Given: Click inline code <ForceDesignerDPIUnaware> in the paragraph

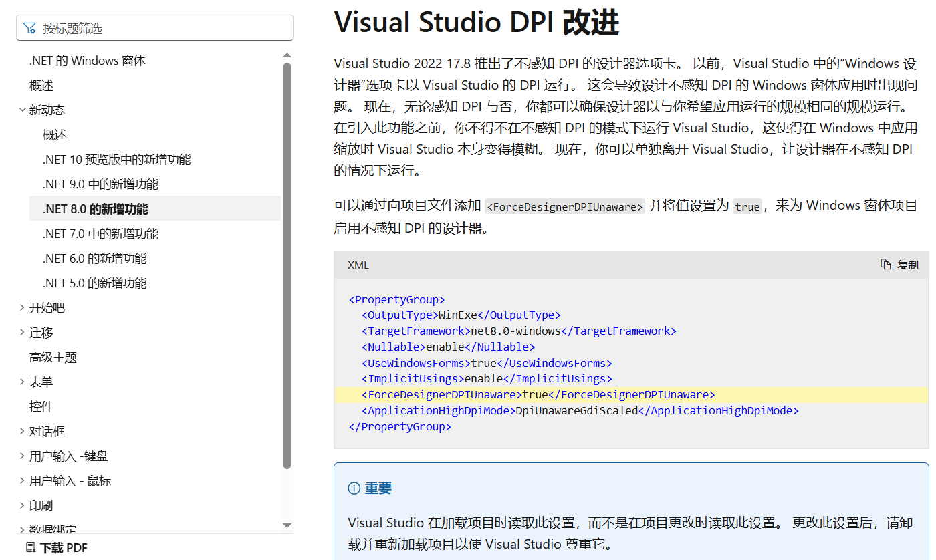Looking at the screenshot, I should pyautogui.click(x=565, y=206).
